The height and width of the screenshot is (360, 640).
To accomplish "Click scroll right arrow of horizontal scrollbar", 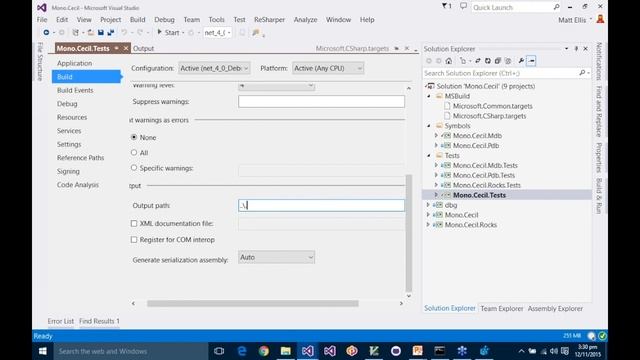I will (401, 303).
